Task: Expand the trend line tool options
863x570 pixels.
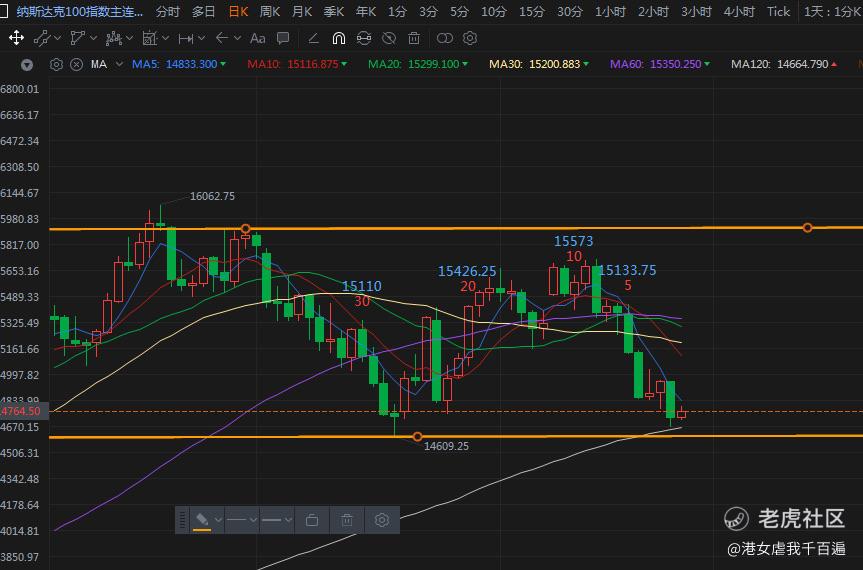Action: [x=57, y=38]
